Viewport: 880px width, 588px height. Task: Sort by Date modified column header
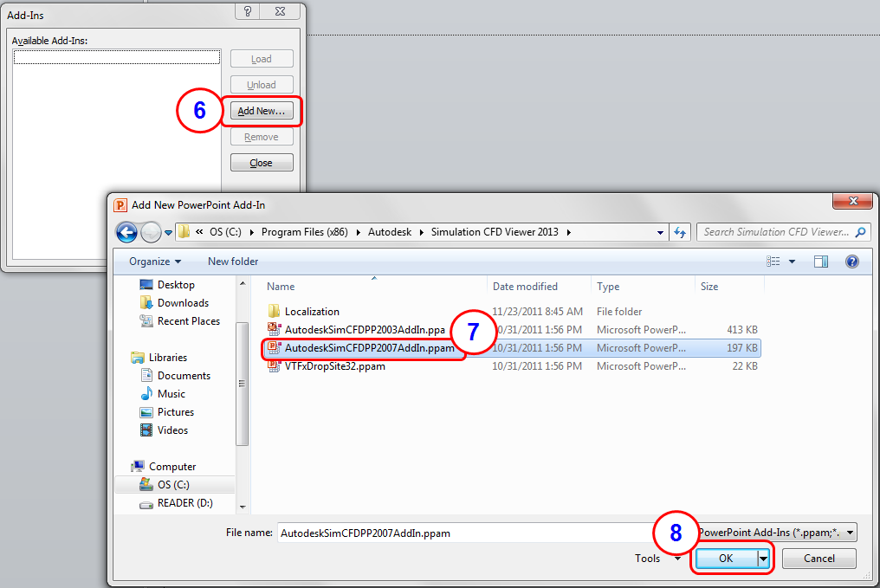(525, 287)
